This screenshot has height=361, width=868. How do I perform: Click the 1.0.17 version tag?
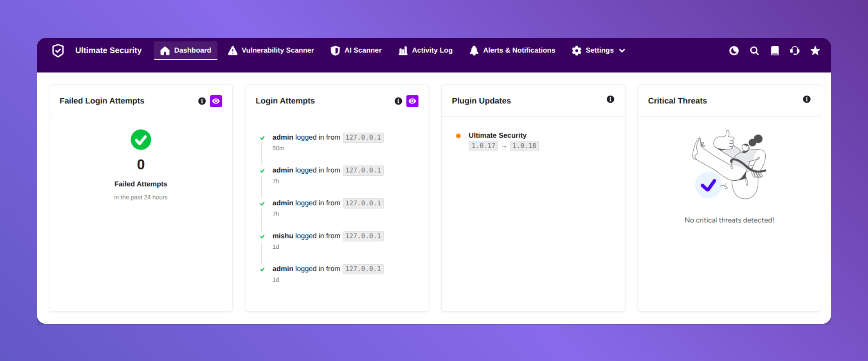[x=483, y=146]
